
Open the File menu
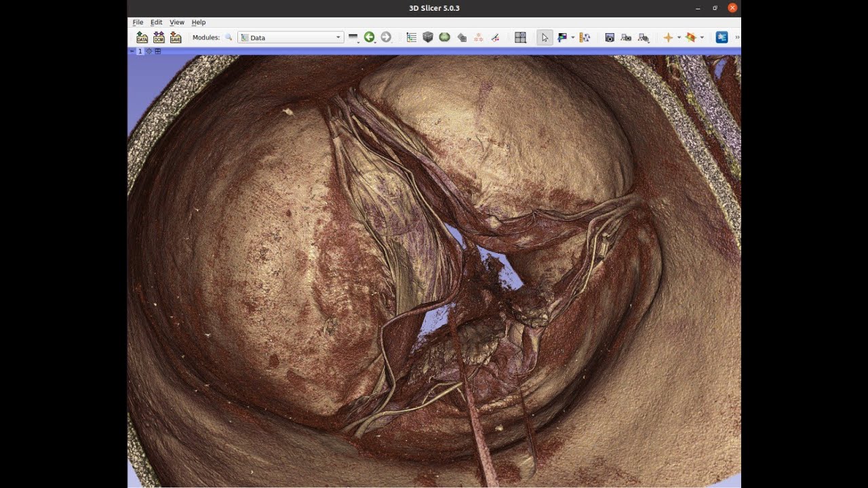point(138,22)
